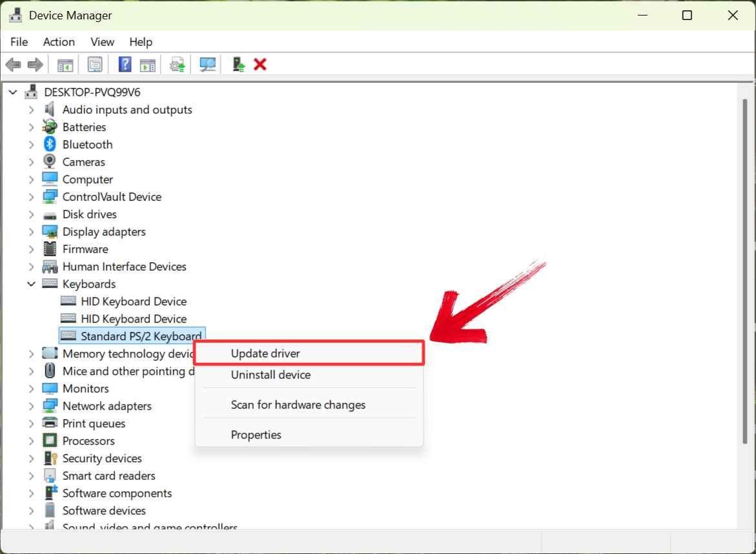Screen dimensions: 756x554
Task: Choose Uninstall device in context menu
Action: [x=309, y=374]
